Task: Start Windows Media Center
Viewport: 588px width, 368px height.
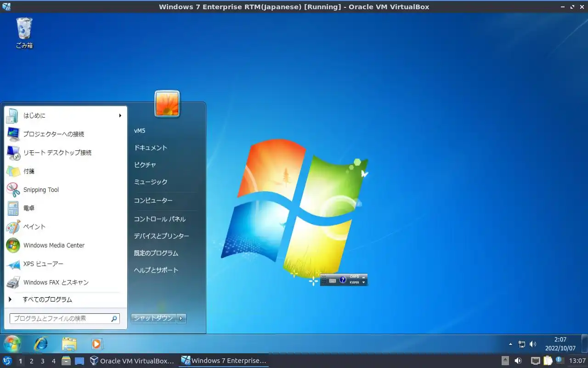Action: 65,245
